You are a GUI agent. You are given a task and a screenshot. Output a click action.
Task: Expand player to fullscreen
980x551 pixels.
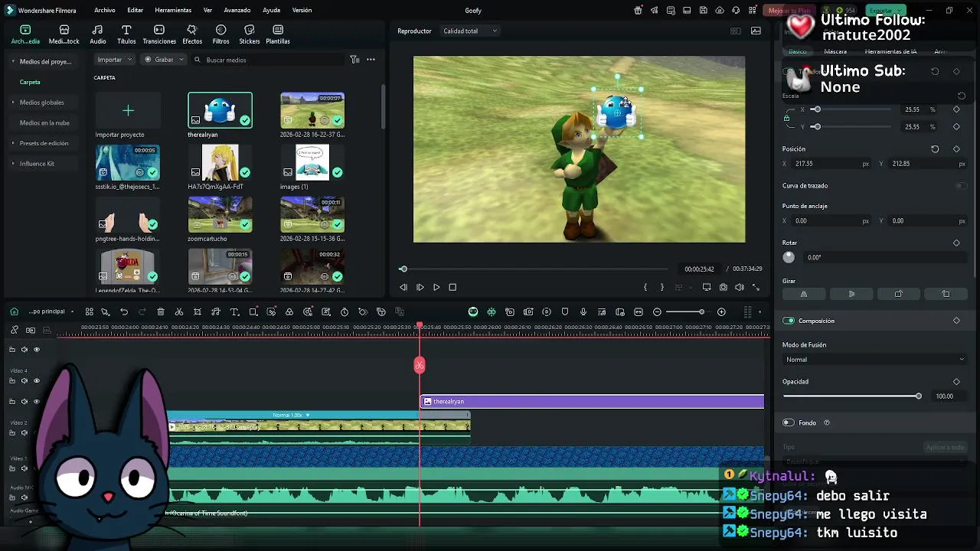click(756, 287)
